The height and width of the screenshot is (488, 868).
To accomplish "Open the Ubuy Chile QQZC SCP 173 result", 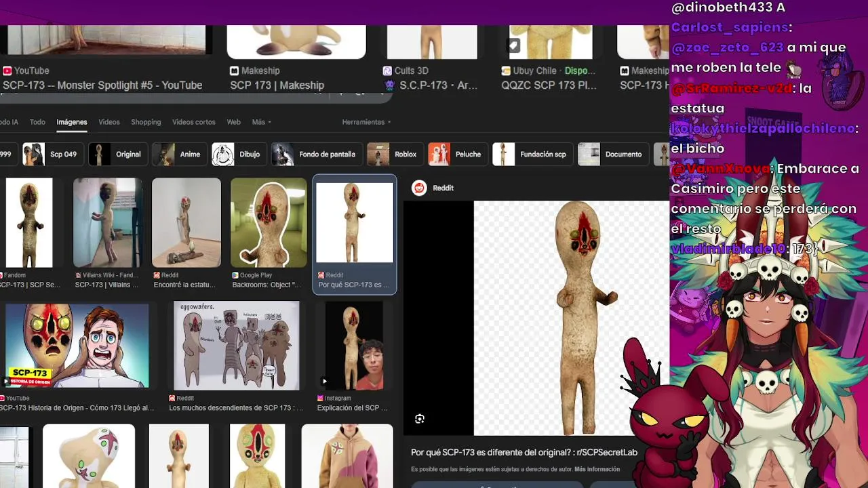I will (x=549, y=85).
